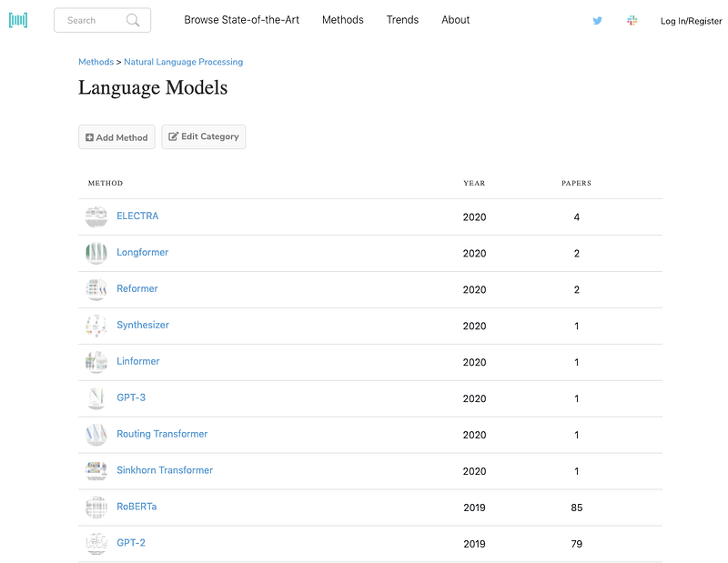Click the Papers With Code logo
Screen dimensions: 728x563
[18, 20]
